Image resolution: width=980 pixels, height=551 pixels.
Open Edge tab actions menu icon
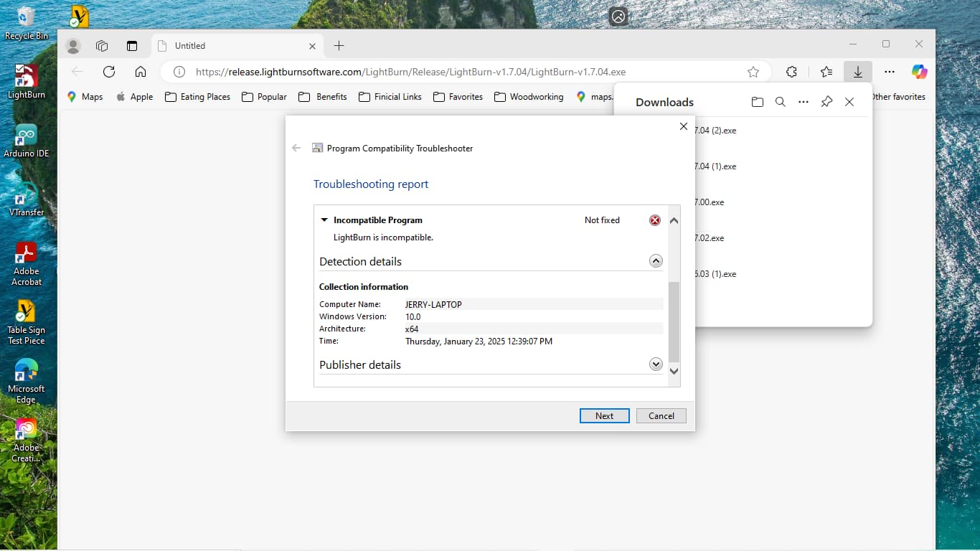pyautogui.click(x=132, y=46)
